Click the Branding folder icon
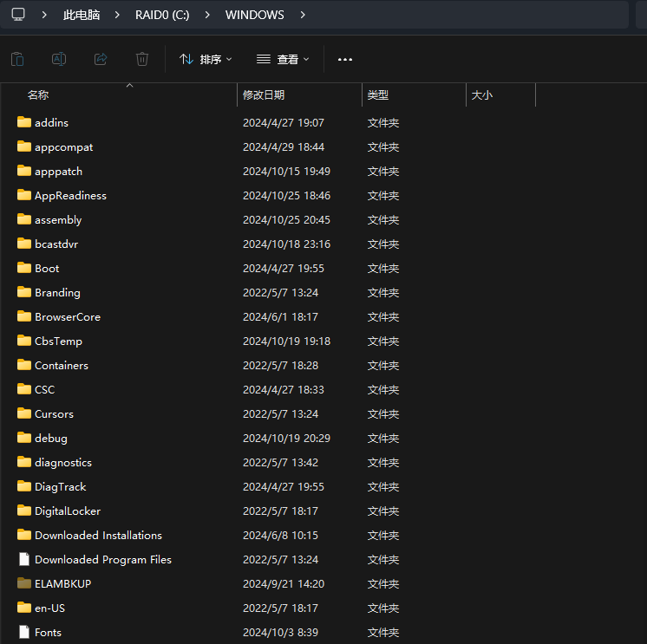The width and height of the screenshot is (647, 644). pyautogui.click(x=24, y=292)
